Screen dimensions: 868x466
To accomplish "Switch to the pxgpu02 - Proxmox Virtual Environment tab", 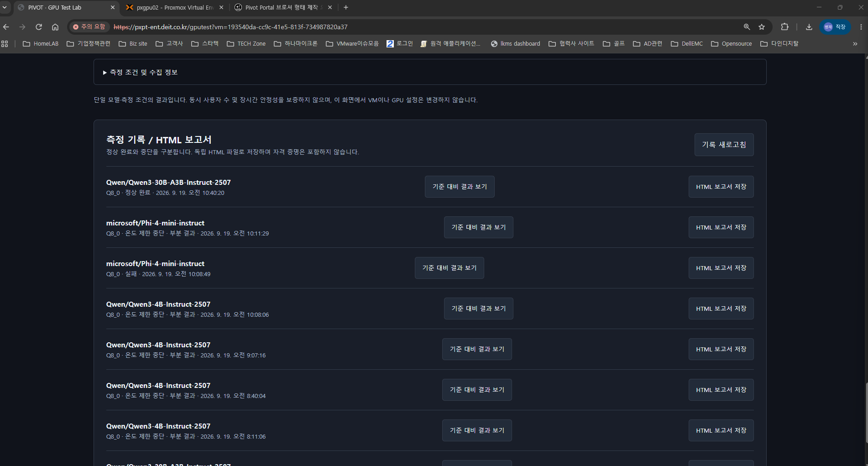I will point(174,7).
